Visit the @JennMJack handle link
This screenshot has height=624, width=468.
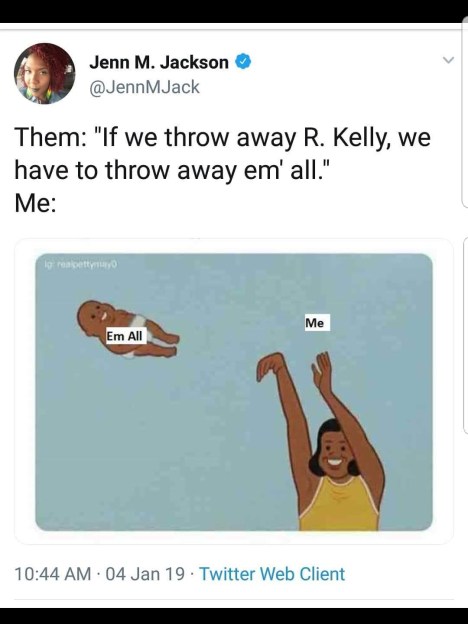pos(144,87)
